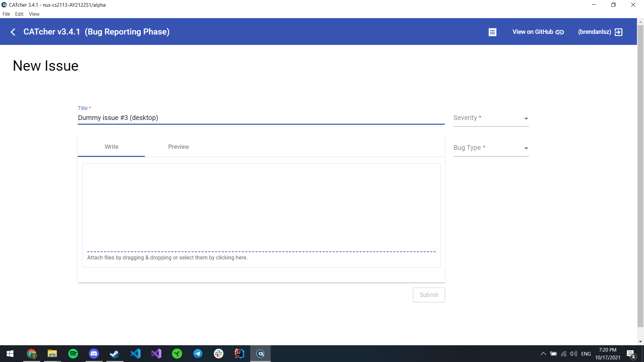Image resolution: width=644 pixels, height=362 pixels.
Task: Open View on GitHub link
Action: (538, 32)
